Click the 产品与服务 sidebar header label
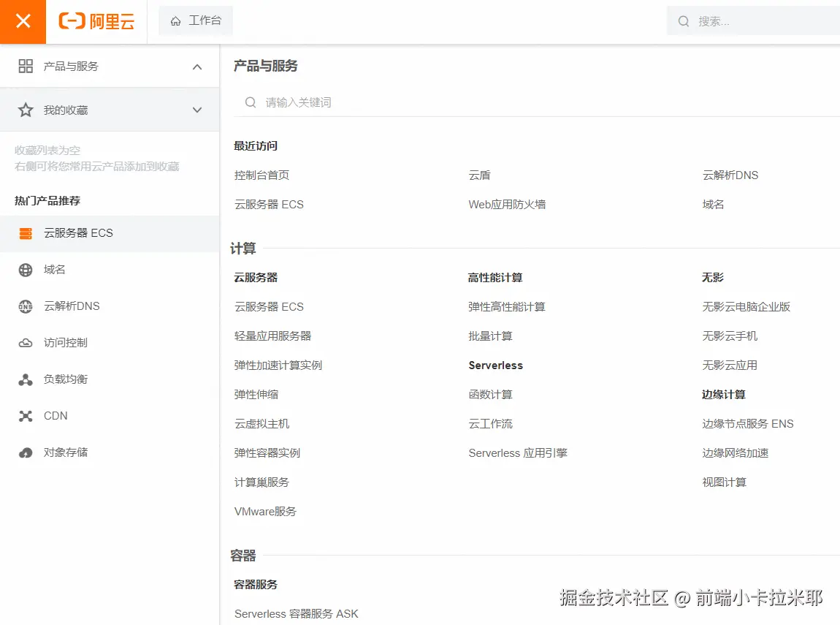The width and height of the screenshot is (840, 625). pyautogui.click(x=72, y=66)
